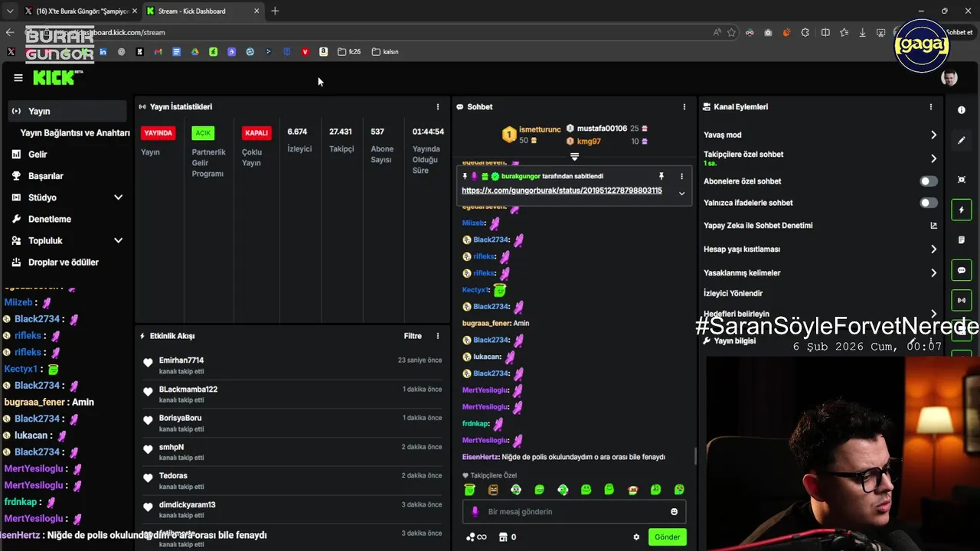980x551 pixels.
Task: Open the pinned x.com status link
Action: pyautogui.click(x=562, y=191)
